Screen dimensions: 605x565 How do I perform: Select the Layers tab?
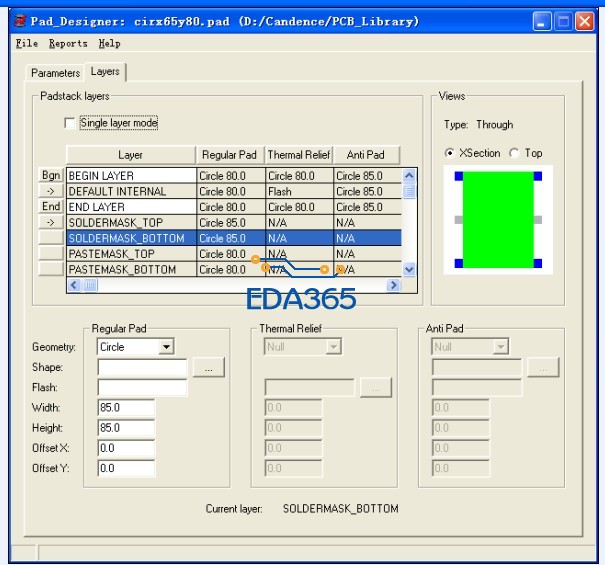(105, 71)
